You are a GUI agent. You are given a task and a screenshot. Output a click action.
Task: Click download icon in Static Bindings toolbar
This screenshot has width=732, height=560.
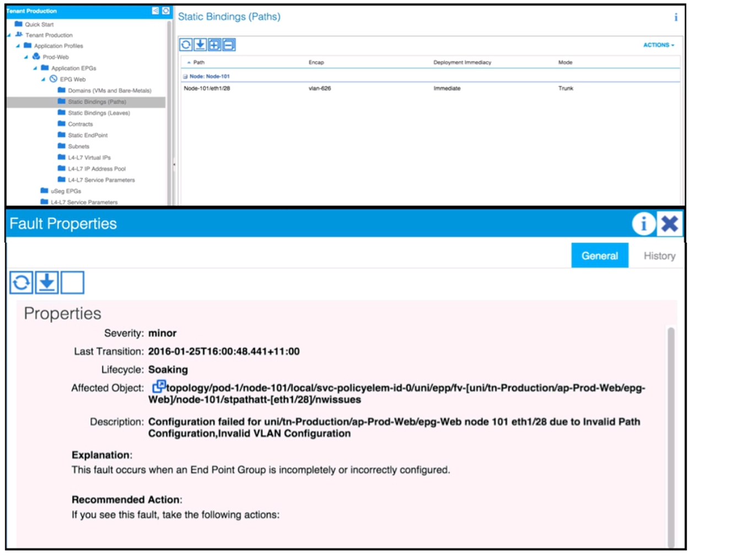click(x=200, y=45)
